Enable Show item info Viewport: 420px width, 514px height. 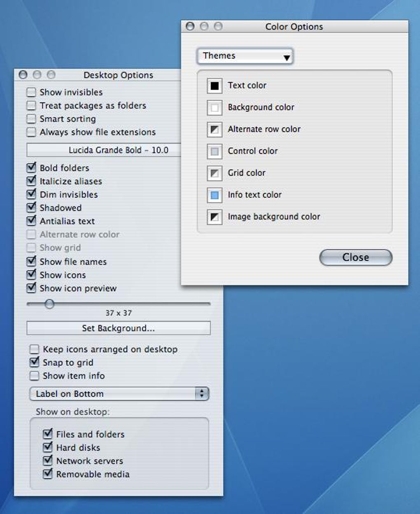(35, 376)
